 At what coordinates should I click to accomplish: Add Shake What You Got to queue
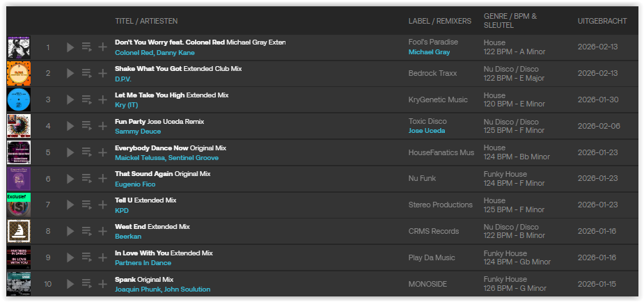86,74
